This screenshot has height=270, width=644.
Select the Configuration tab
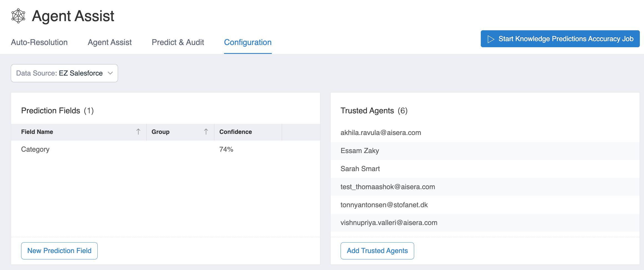point(248,42)
